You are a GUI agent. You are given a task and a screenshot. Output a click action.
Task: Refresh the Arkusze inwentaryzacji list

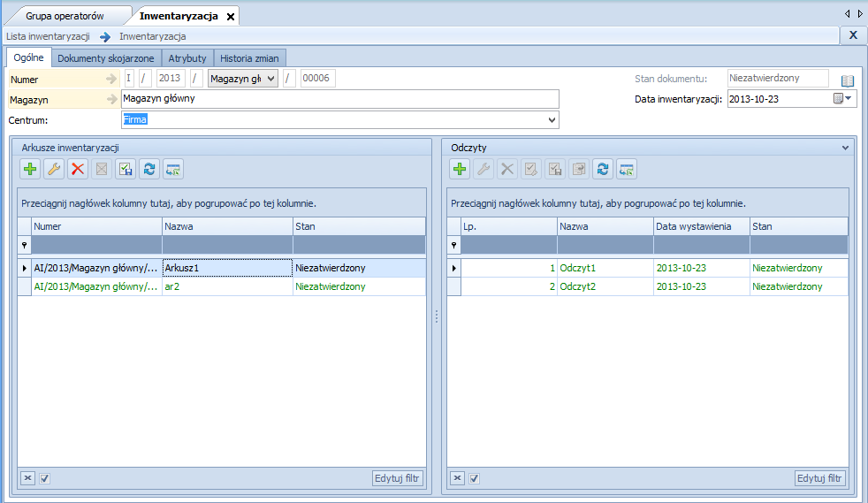coord(148,170)
